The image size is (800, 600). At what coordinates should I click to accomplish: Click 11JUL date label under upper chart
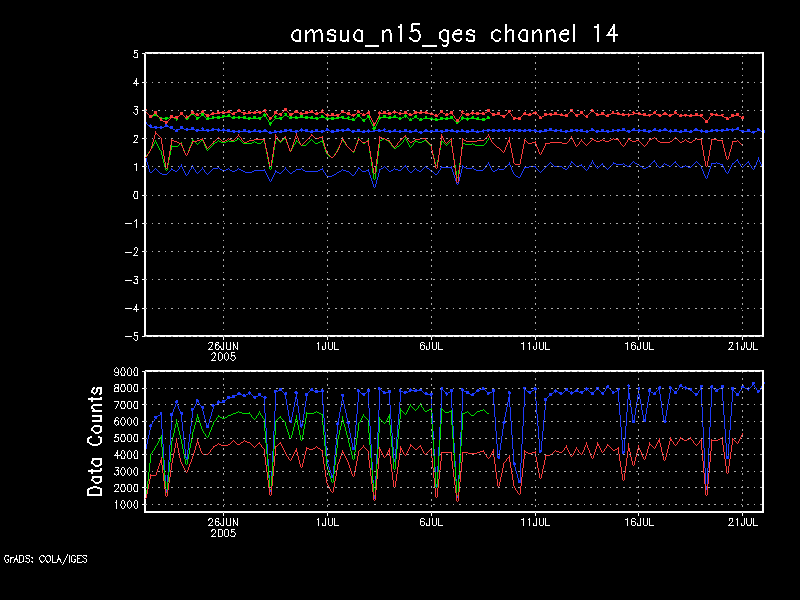[x=535, y=346]
